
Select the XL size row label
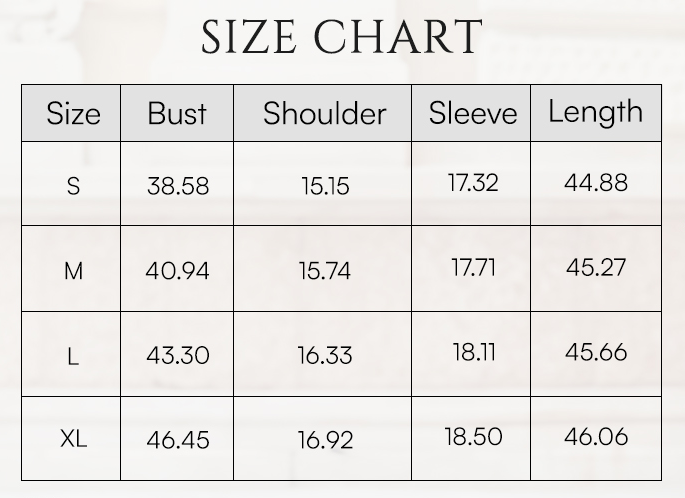(73, 439)
